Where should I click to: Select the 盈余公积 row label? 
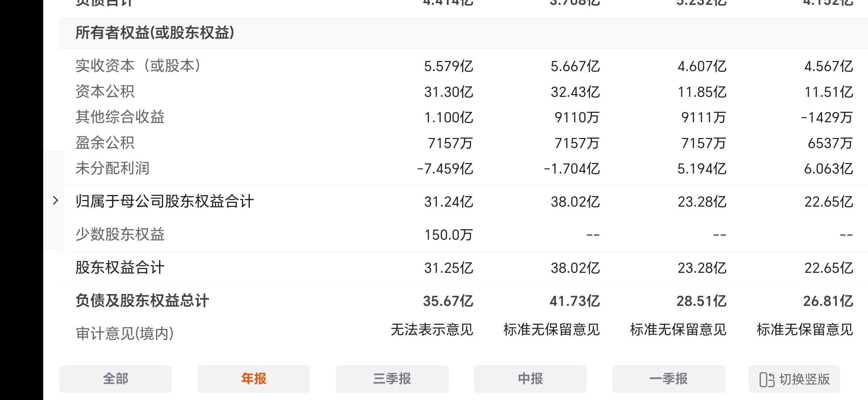coord(105,143)
